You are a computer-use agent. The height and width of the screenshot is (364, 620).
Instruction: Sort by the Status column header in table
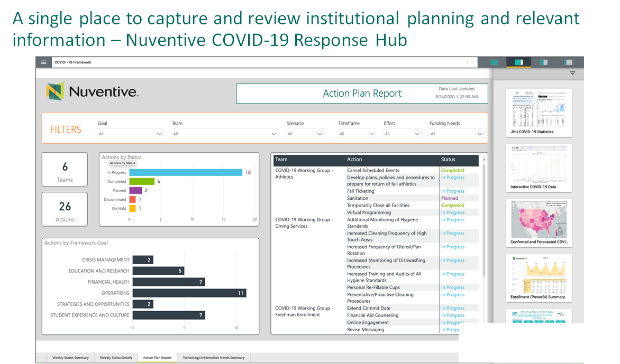448,160
